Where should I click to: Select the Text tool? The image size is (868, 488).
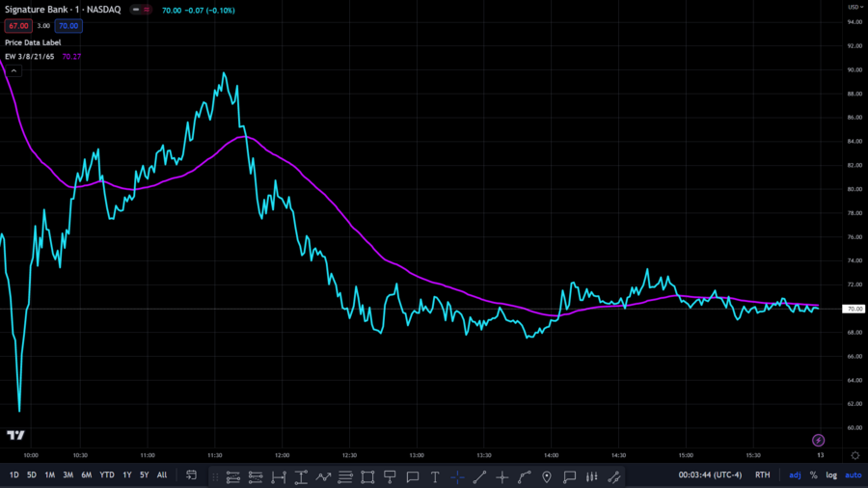[435, 477]
